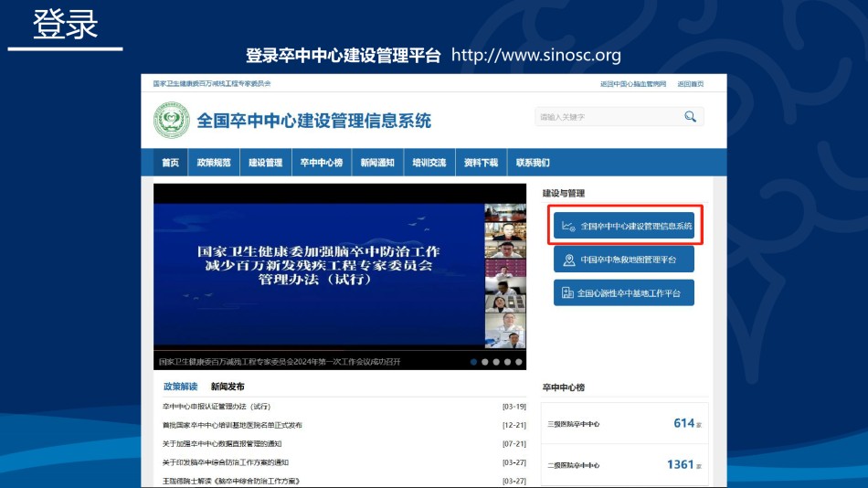Open 首批国家卒中中心培训基地医院名单 article
This screenshot has width=868, height=488.
232,426
